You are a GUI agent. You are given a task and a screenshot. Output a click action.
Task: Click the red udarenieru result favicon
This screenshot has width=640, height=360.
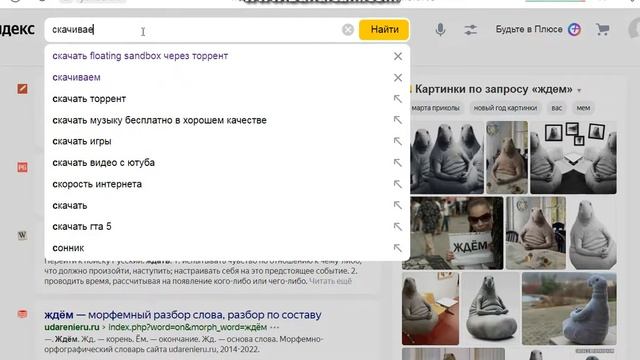point(22,314)
